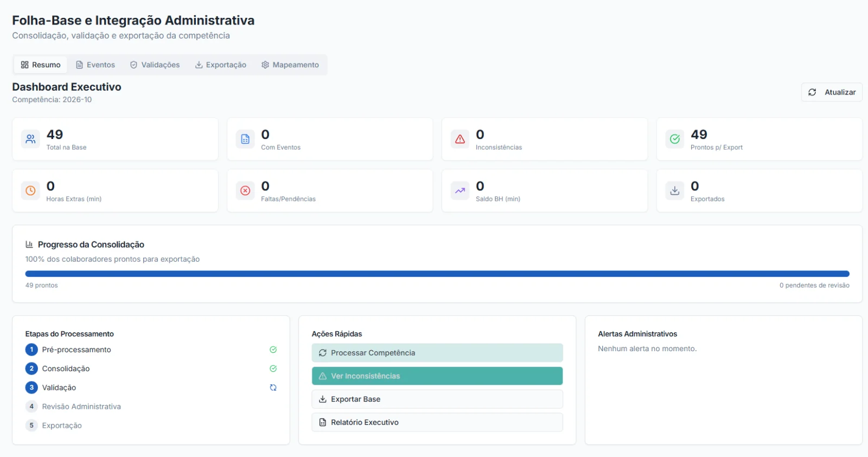Image resolution: width=868 pixels, height=457 pixels.
Task: Click the Atualizar button
Action: coord(832,92)
